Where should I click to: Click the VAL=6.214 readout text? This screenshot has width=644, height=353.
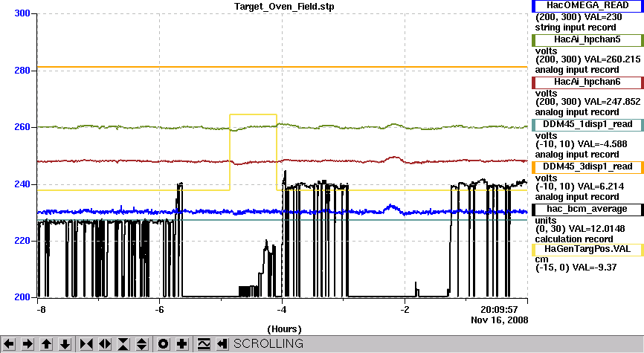(x=601, y=187)
